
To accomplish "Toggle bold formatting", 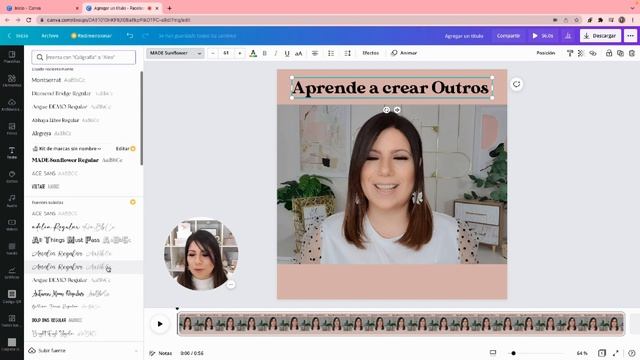I will [x=264, y=53].
